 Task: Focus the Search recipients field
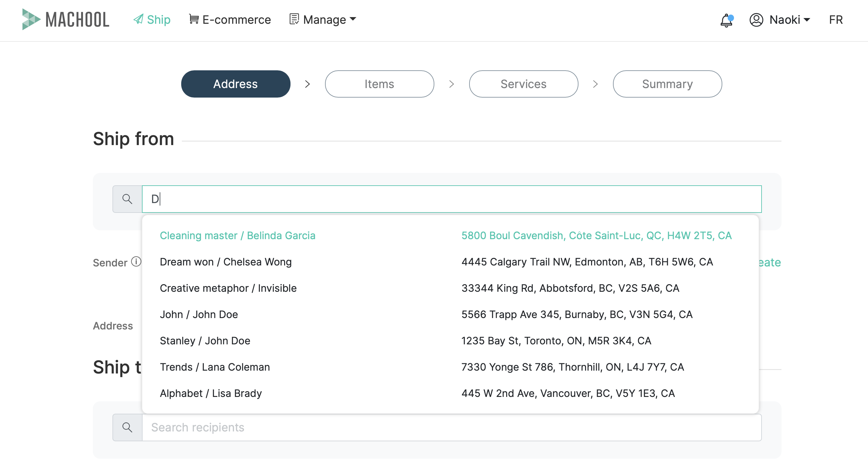(451, 427)
